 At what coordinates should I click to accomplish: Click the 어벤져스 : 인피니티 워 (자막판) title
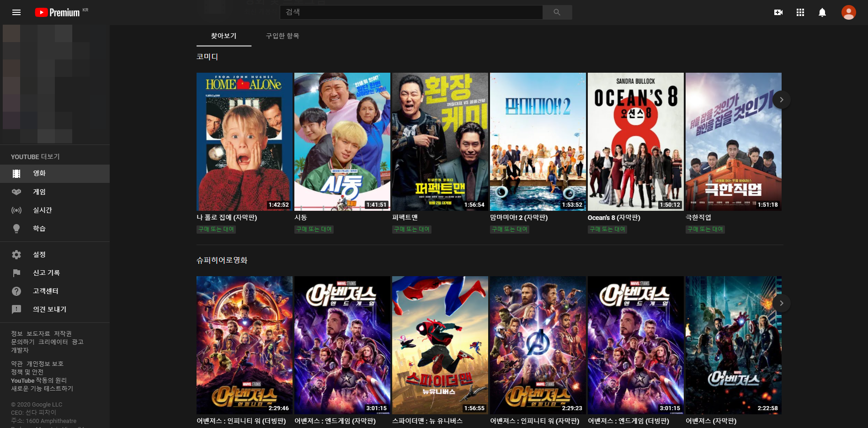click(535, 421)
